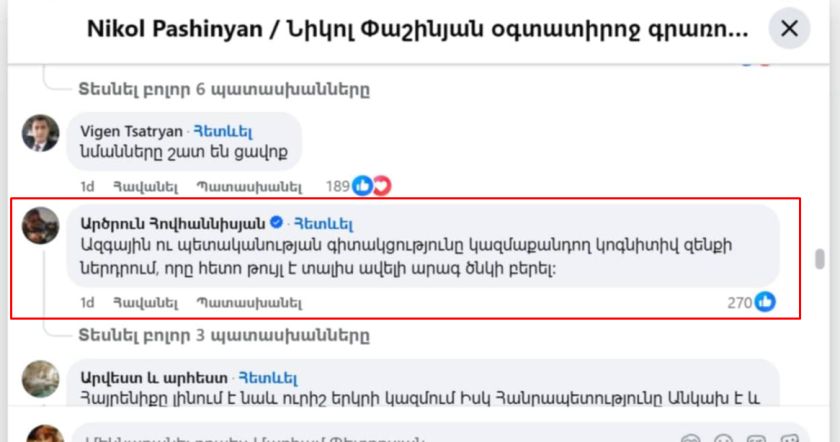Click the like reaction icon next to 270
The width and height of the screenshot is (840, 442).
point(765,301)
